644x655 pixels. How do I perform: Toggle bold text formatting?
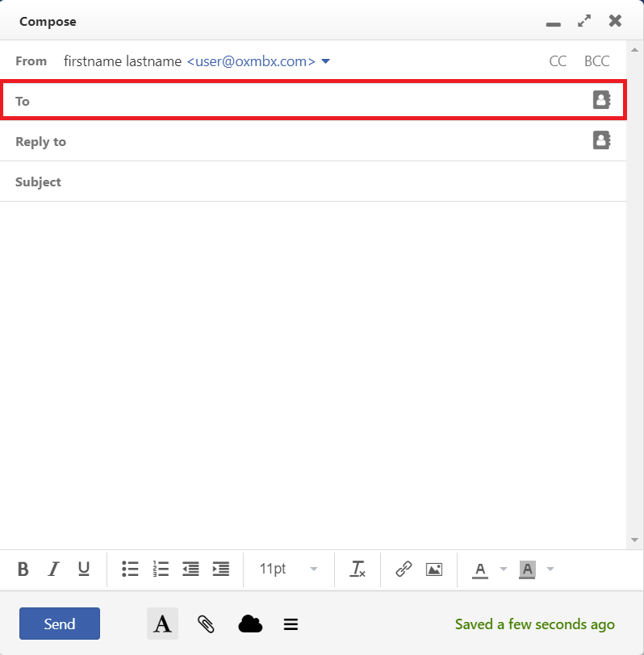point(23,569)
